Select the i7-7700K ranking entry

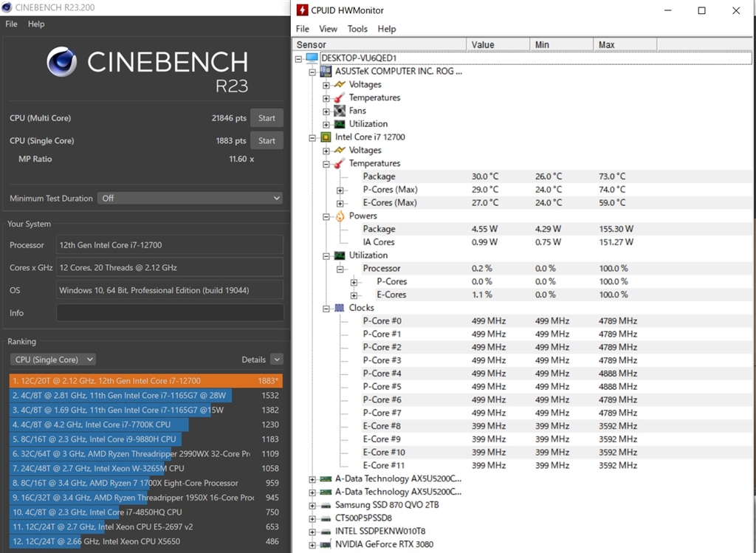pos(145,425)
